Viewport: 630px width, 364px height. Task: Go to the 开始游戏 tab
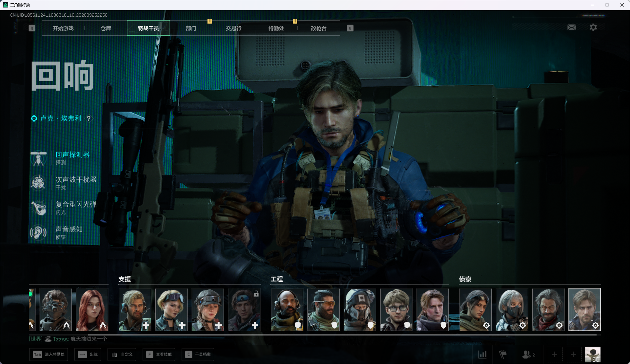coord(63,28)
